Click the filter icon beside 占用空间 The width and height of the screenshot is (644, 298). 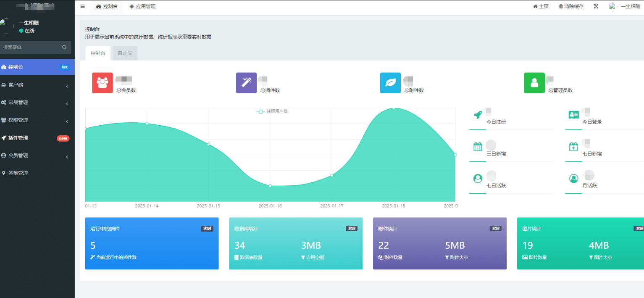pos(303,257)
